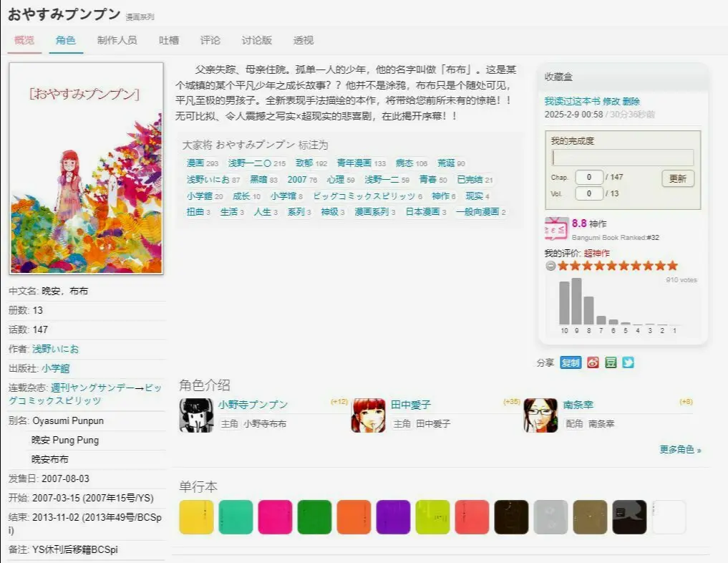728x563 pixels.
Task: Open the coral red eighth volume cover
Action: click(x=472, y=517)
